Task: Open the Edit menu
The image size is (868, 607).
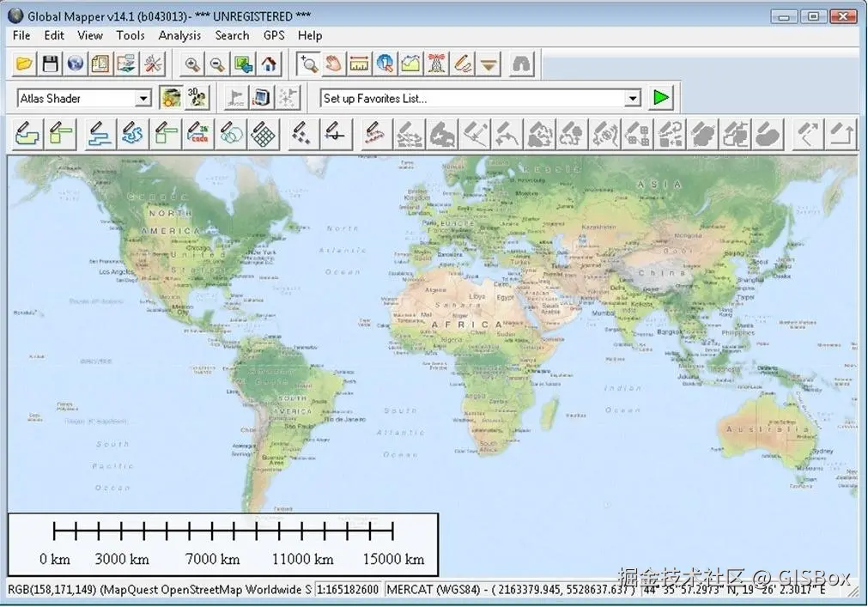Action: tap(54, 36)
